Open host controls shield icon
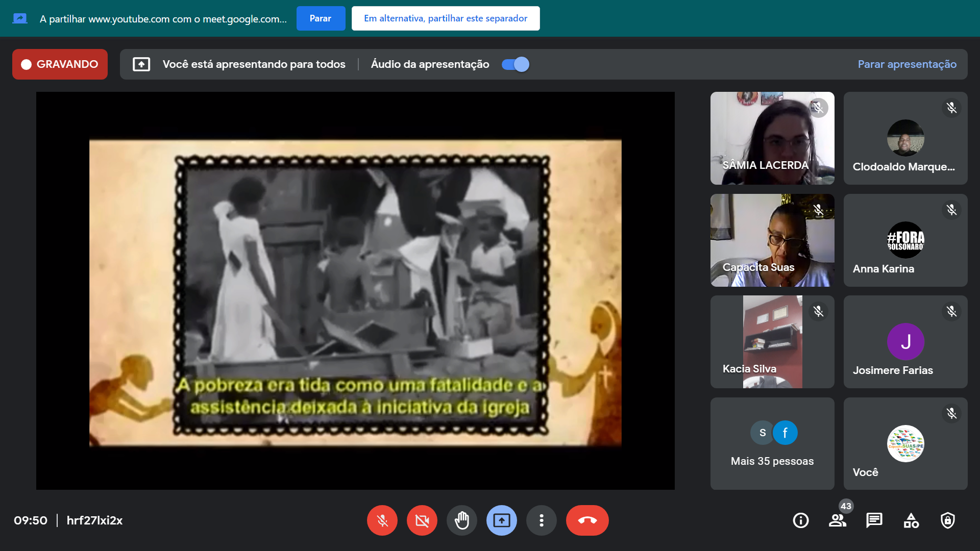Viewport: 980px width, 551px height. pyautogui.click(x=948, y=520)
